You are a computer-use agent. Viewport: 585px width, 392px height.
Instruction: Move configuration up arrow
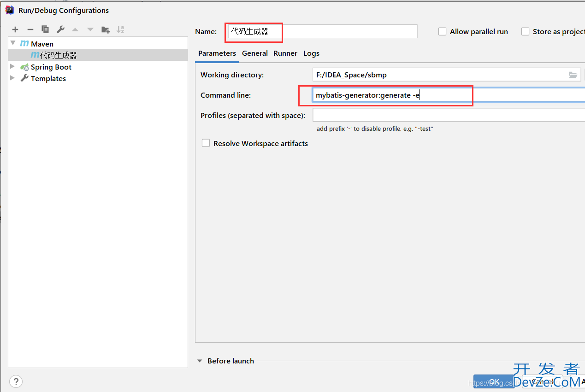click(75, 29)
